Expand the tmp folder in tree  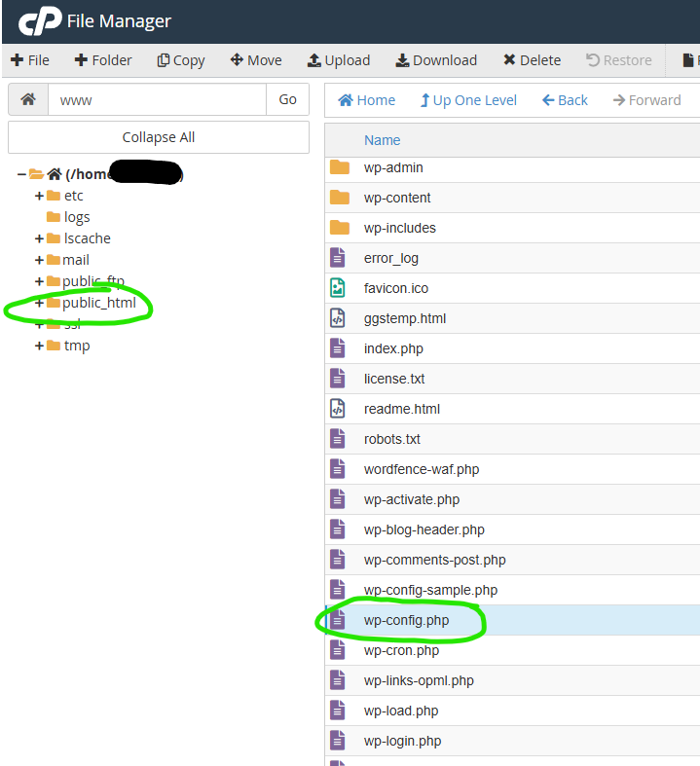pos(39,346)
